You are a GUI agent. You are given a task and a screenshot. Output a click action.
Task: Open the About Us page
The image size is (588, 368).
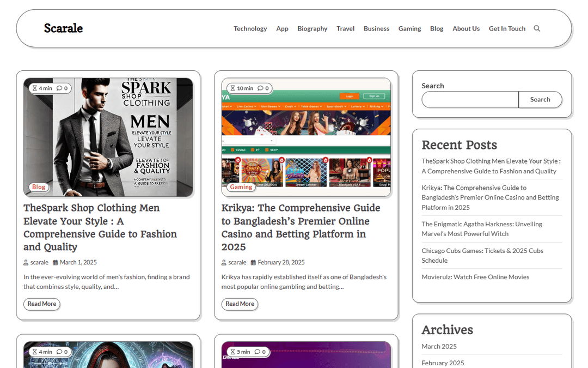[x=465, y=28]
